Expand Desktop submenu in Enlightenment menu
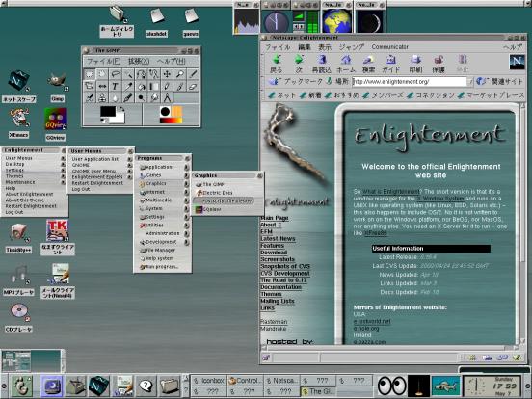 tap(36, 164)
